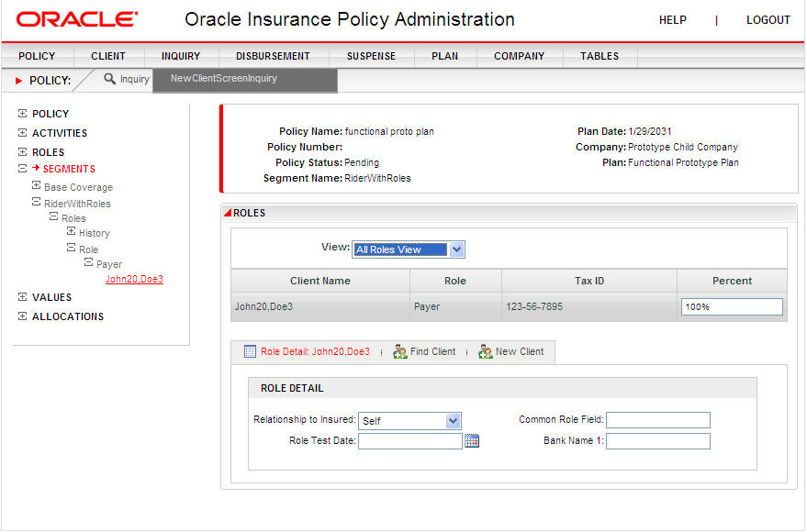Image resolution: width=807 pixels, height=532 pixels.
Task: Select the History tree item
Action: pyautogui.click(x=95, y=233)
